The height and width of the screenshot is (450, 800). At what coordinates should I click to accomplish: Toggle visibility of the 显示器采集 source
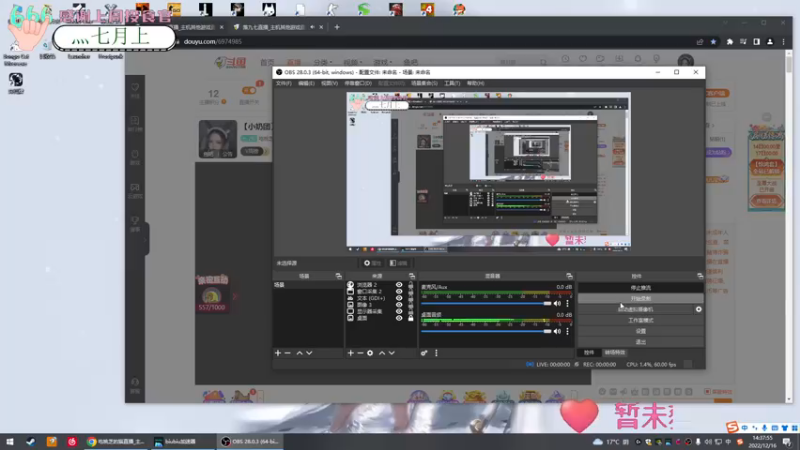click(399, 311)
